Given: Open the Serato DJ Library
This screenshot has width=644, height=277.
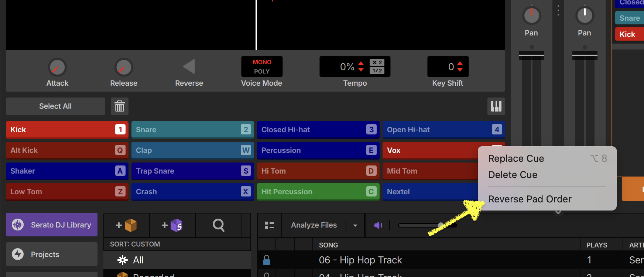Looking at the screenshot, I should point(52,225).
